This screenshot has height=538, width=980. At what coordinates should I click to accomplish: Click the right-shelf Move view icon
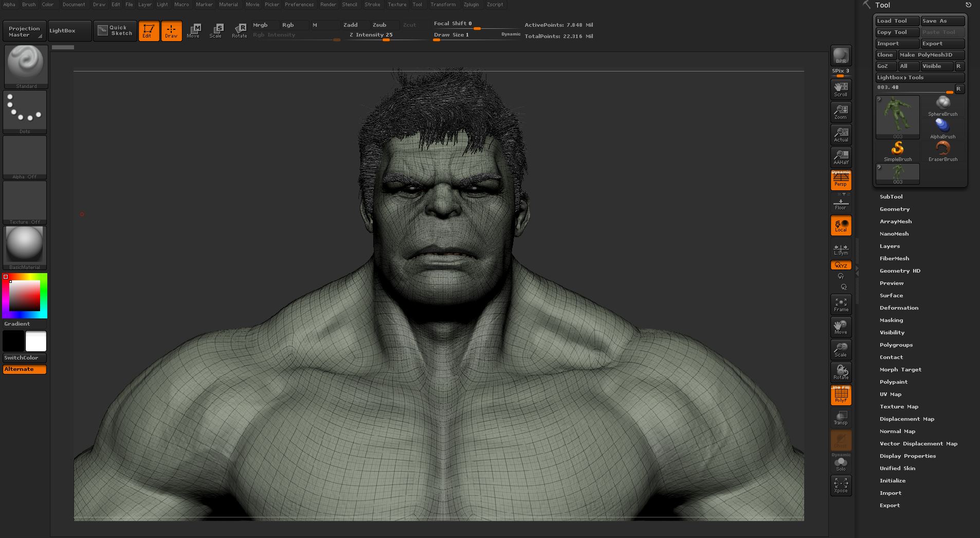(841, 327)
